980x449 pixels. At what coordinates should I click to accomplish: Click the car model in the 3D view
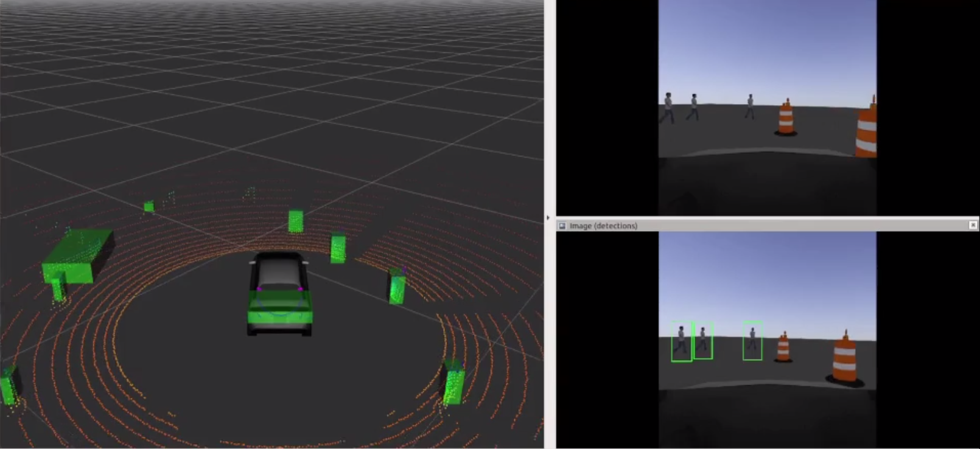(279, 293)
